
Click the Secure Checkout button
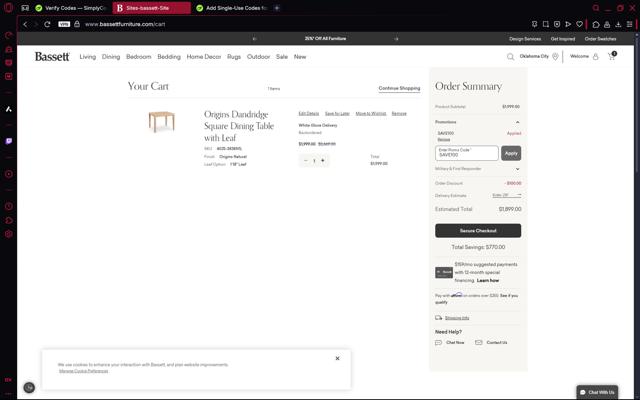(478, 231)
